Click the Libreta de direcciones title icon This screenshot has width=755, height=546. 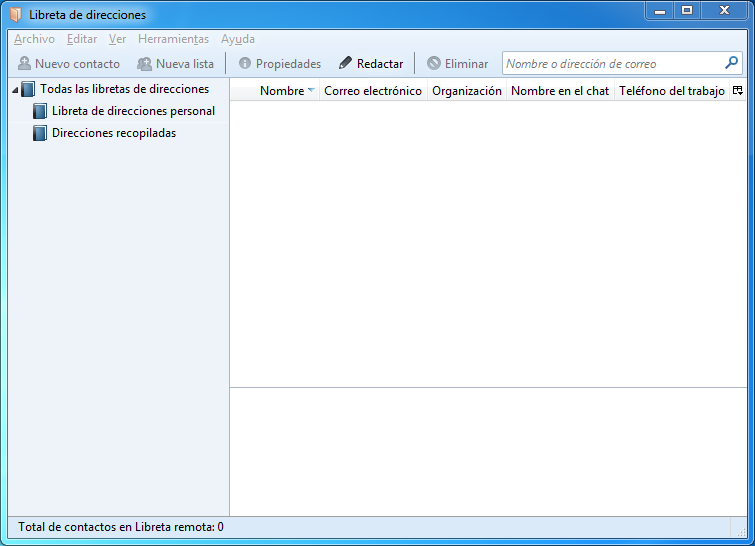(16, 14)
